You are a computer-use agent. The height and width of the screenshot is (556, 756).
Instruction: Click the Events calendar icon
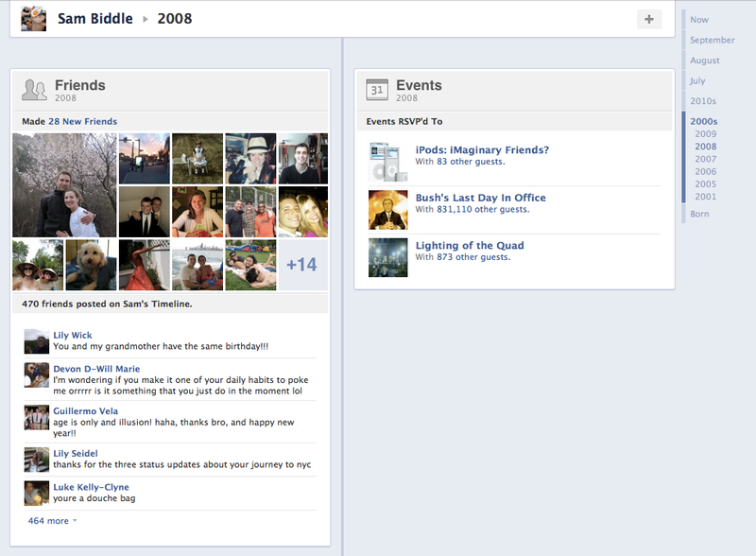(376, 90)
